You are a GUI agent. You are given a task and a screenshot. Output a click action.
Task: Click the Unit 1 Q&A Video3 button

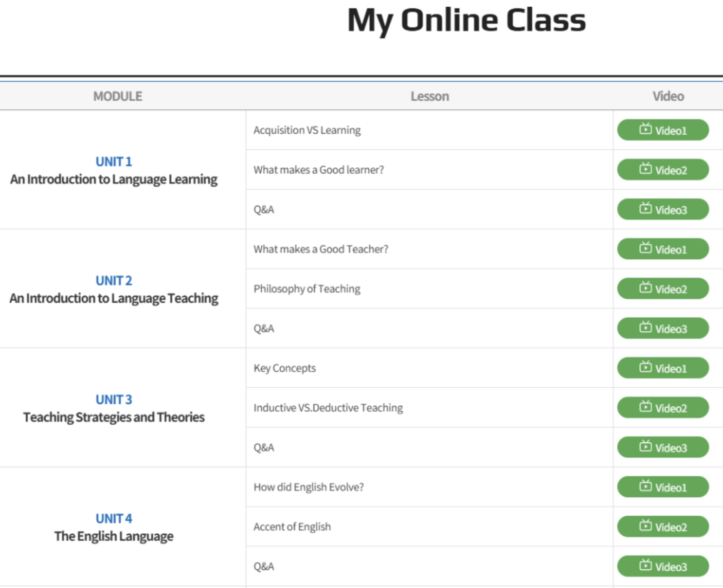coord(663,209)
